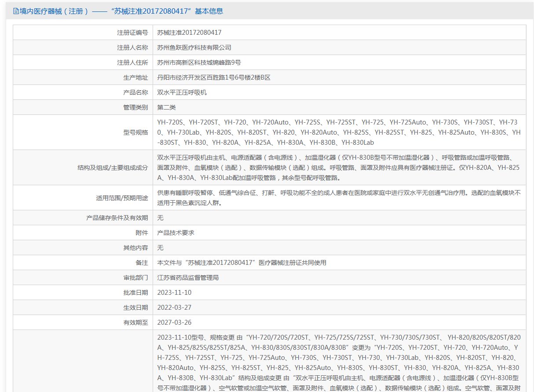Click the 备注 label
534x392 pixels.
click(x=142, y=263)
